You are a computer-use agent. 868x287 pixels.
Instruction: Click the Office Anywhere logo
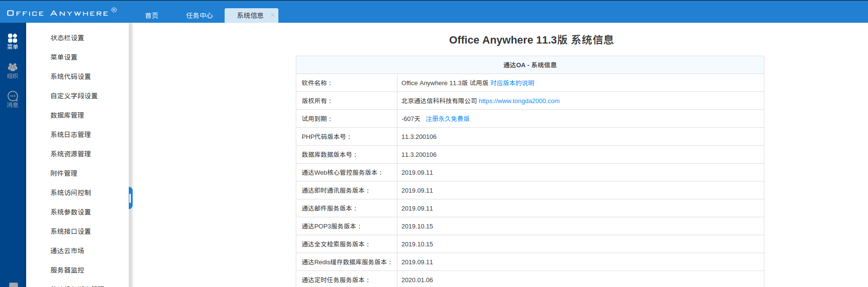[x=61, y=12]
